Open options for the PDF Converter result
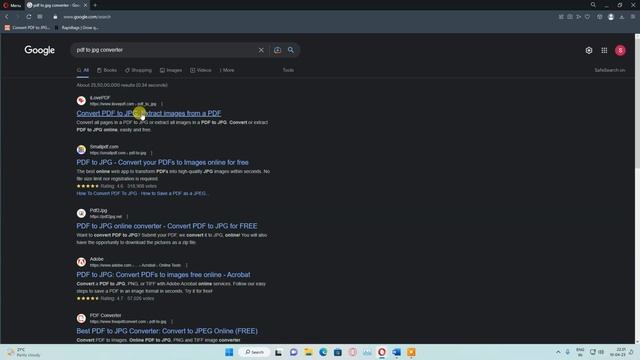This screenshot has width=640, height=360. click(x=172, y=322)
